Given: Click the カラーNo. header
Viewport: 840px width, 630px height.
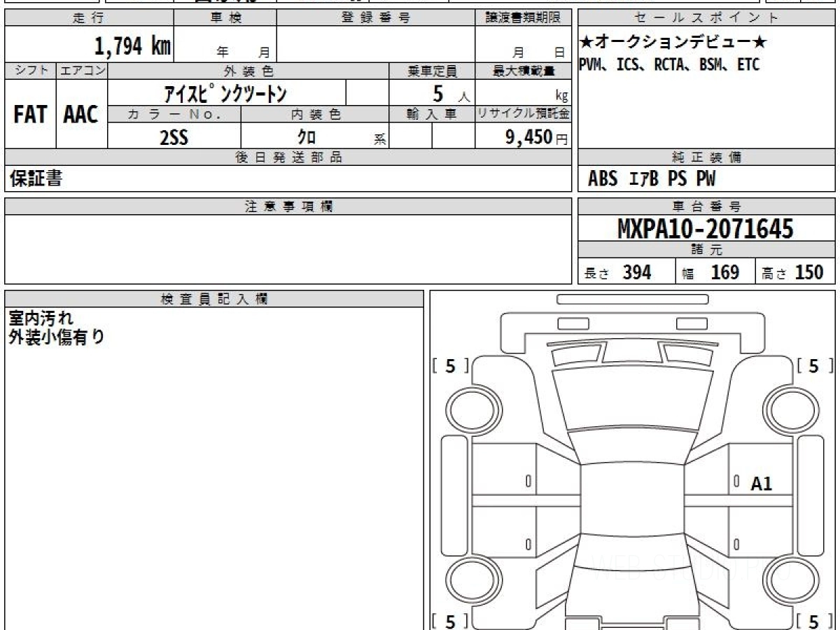Looking at the screenshot, I should click(x=174, y=114).
